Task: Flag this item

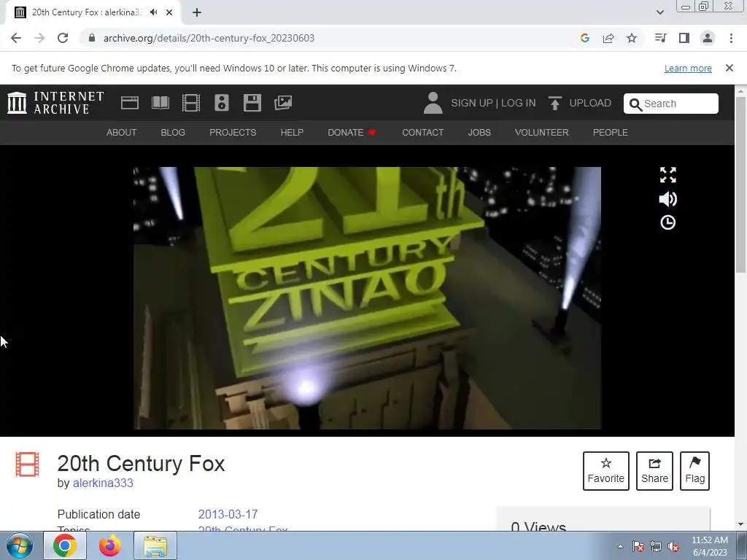Action: 694,471
